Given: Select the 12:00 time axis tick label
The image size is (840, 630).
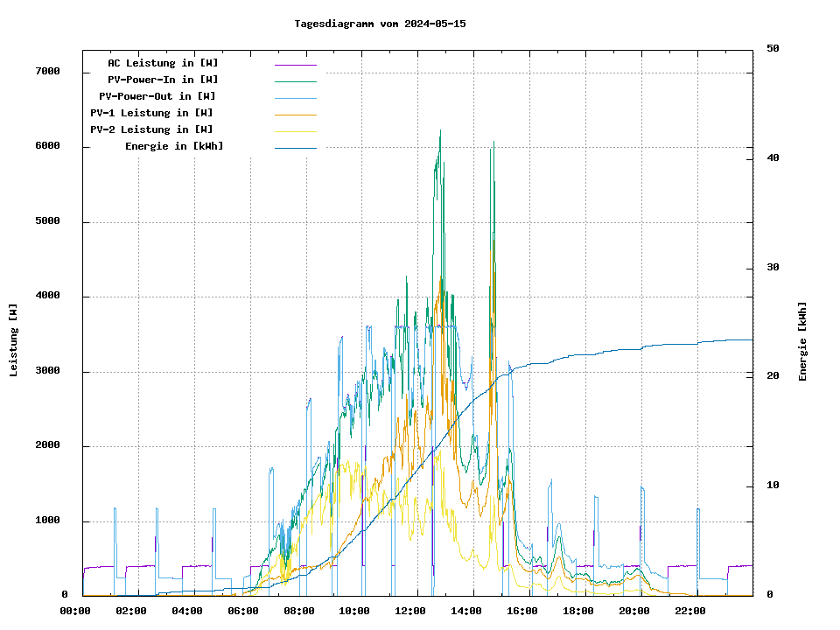Looking at the screenshot, I should [x=410, y=611].
